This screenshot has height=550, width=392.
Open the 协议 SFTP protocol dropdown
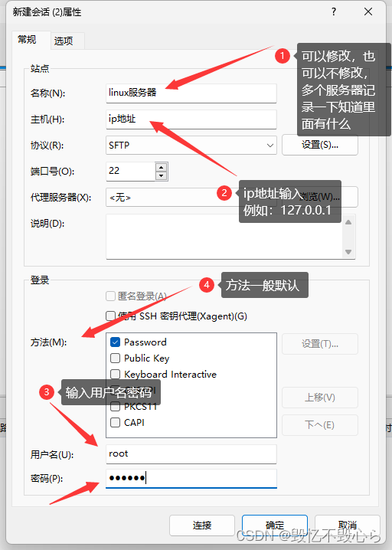191,146
